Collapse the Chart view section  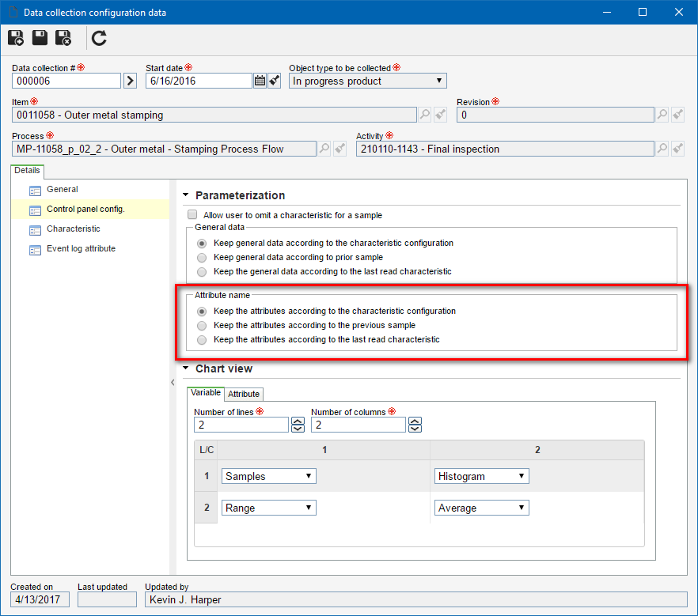tap(186, 368)
